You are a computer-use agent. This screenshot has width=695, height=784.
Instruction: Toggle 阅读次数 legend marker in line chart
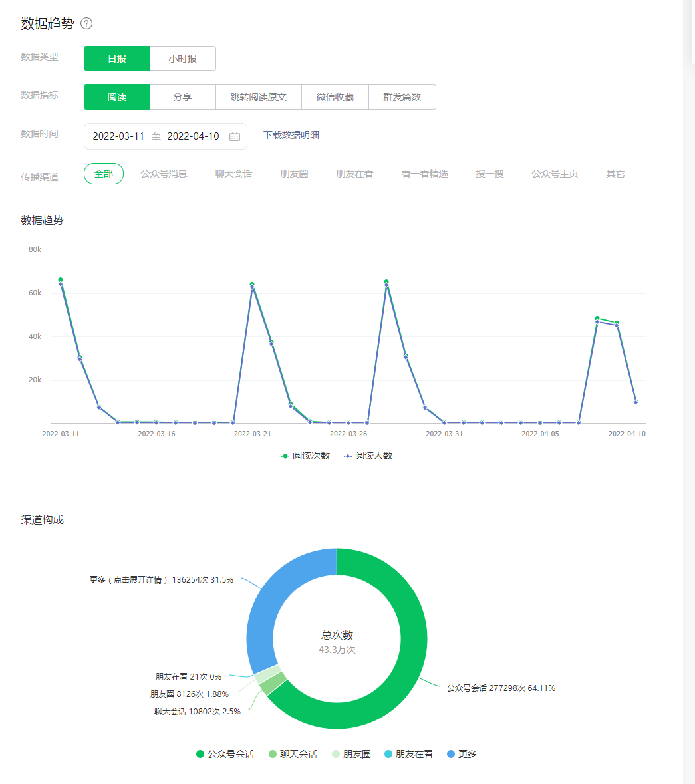(285, 456)
